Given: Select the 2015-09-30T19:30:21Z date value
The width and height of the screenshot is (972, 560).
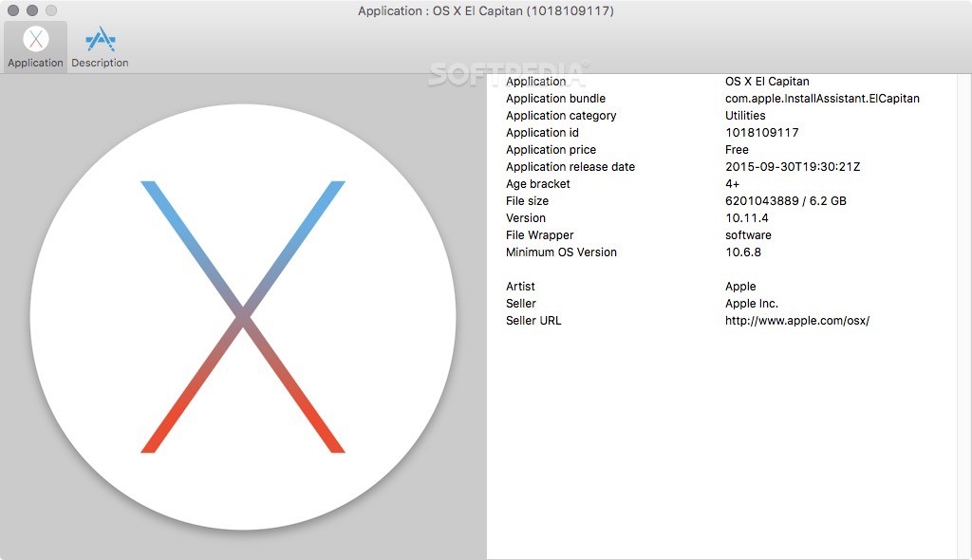Looking at the screenshot, I should coord(793,167).
